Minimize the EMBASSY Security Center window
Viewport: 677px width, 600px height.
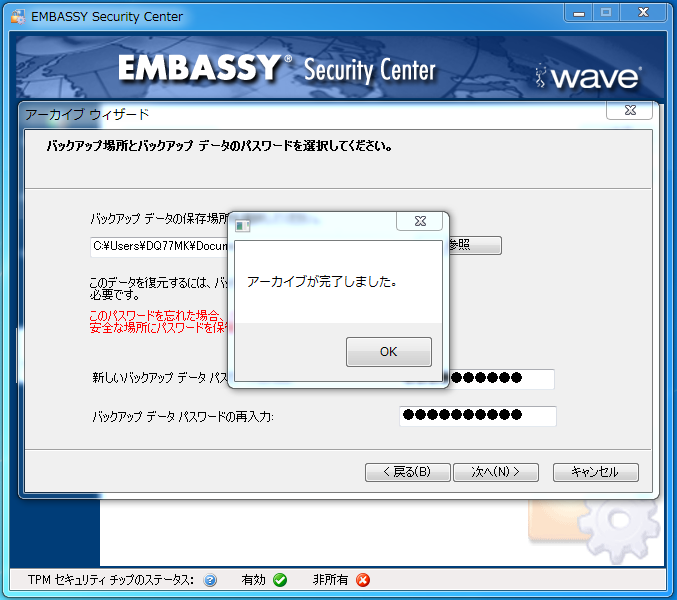pos(579,13)
